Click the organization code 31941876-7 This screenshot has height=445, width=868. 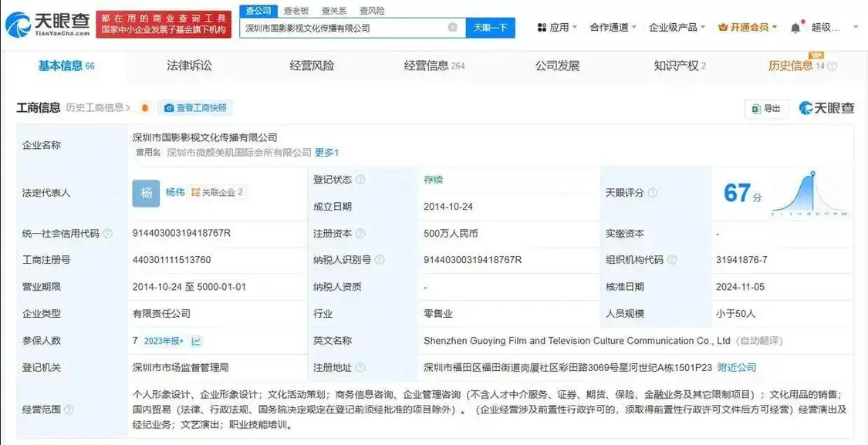coord(741,260)
